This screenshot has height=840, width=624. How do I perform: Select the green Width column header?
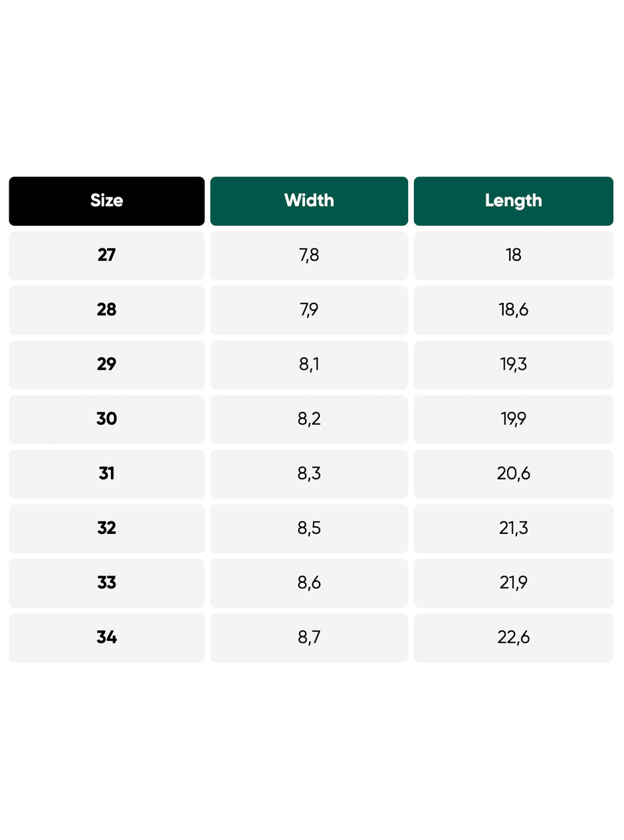[309, 201]
